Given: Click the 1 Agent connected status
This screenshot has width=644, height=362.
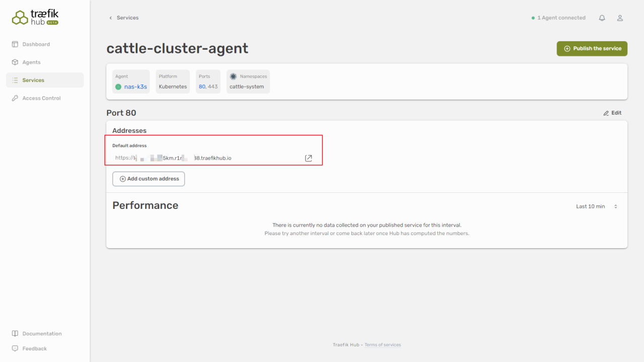Looking at the screenshot, I should (558, 18).
